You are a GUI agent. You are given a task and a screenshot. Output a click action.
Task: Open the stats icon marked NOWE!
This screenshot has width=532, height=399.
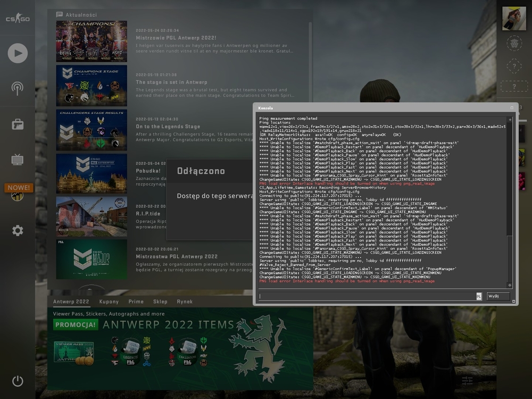pos(18,195)
